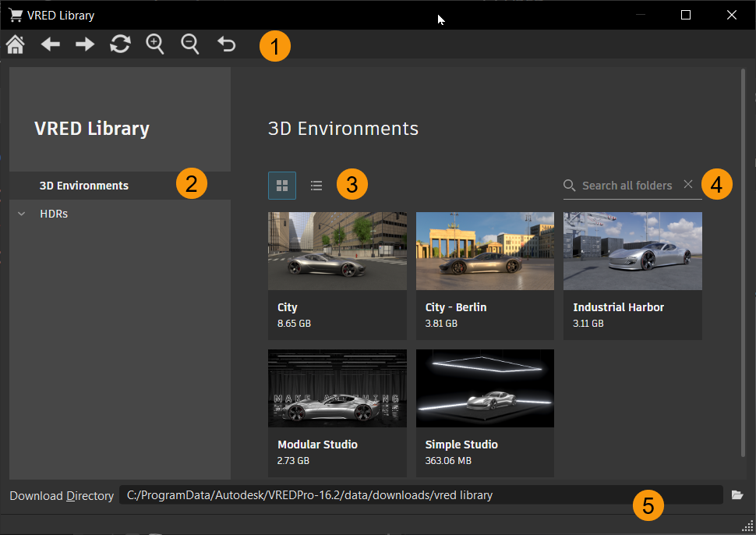Image resolution: width=756 pixels, height=535 pixels.
Task: Close the VRED Library window
Action: [731, 15]
